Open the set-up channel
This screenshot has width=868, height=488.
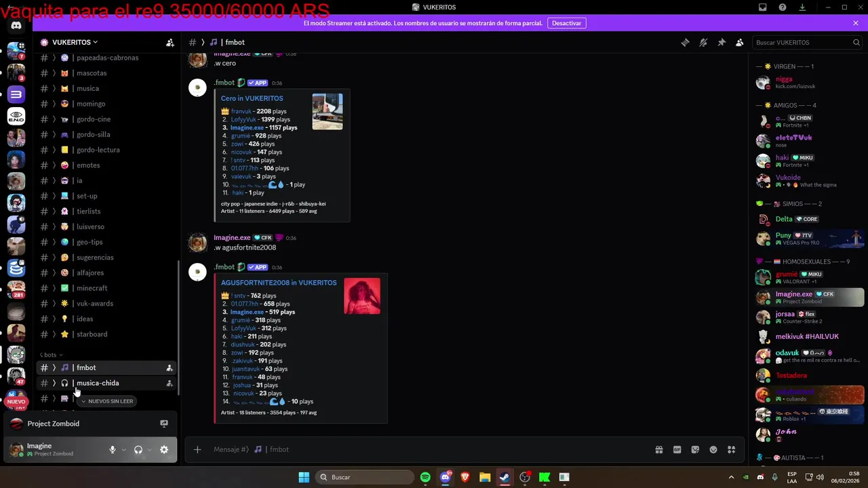point(107,196)
